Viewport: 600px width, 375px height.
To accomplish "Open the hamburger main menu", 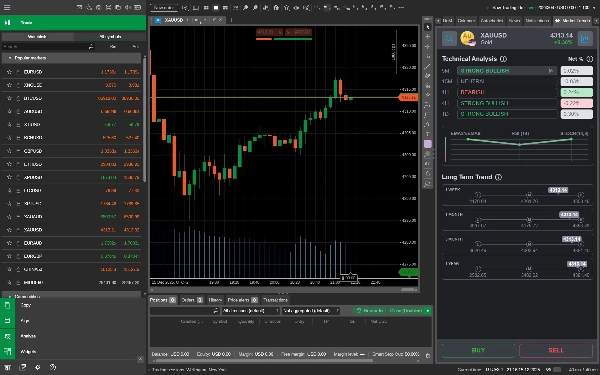I will click(7, 7).
